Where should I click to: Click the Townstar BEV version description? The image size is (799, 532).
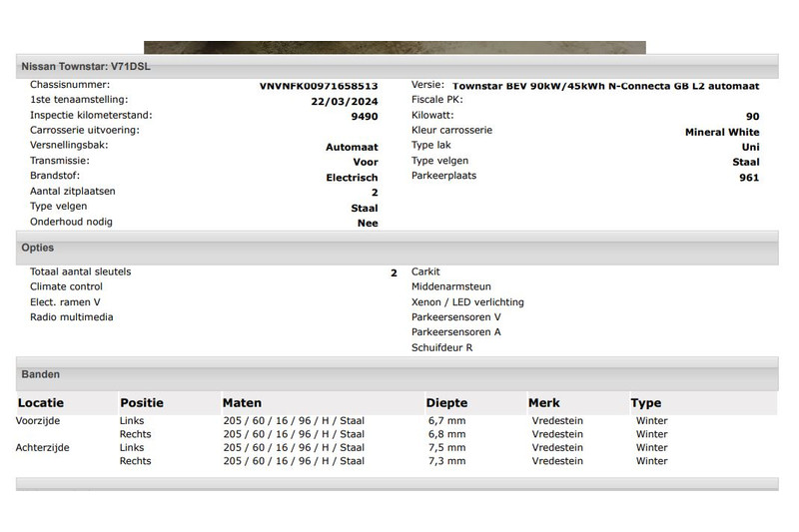click(x=605, y=86)
